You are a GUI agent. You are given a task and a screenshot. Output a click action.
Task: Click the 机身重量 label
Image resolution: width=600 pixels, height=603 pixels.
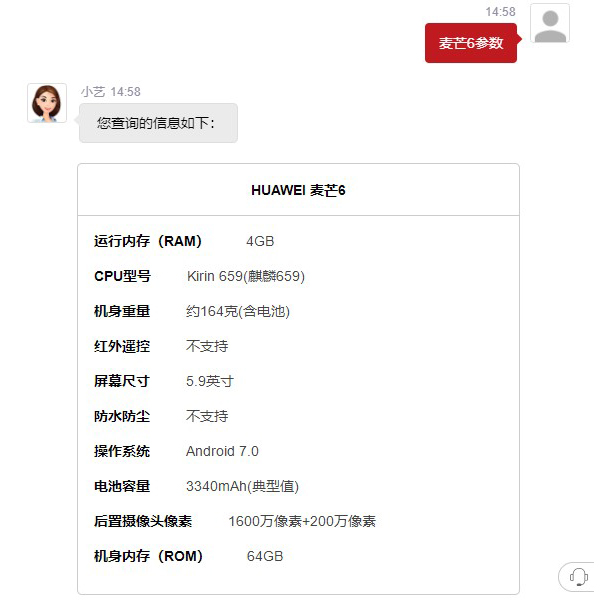122,311
